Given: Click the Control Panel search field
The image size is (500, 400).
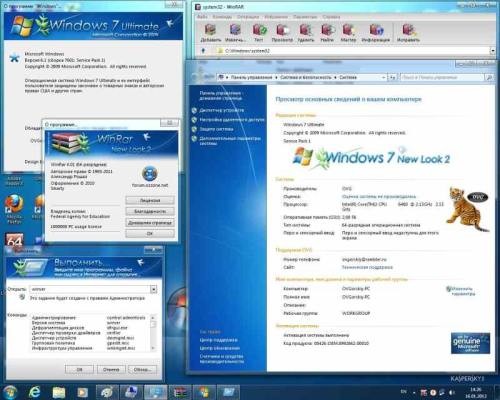Looking at the screenshot, I should (x=442, y=77).
